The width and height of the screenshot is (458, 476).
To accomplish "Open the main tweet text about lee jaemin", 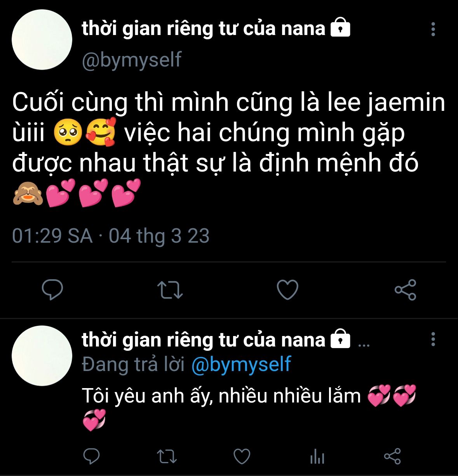I will [228, 149].
